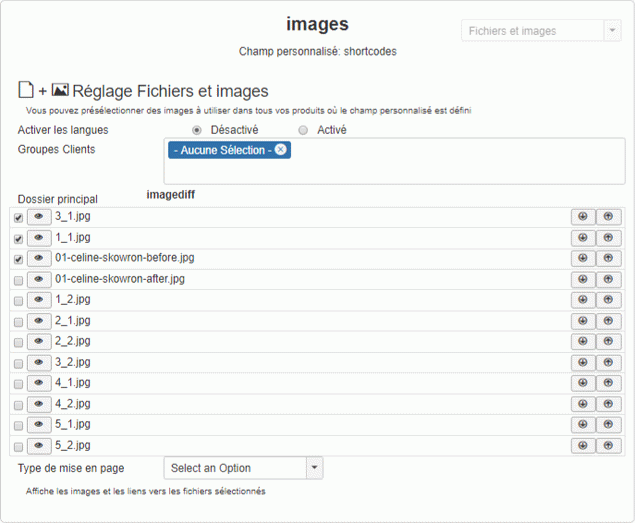This screenshot has height=523, width=635.
Task: Select the Activé radio button
Action: (x=303, y=130)
